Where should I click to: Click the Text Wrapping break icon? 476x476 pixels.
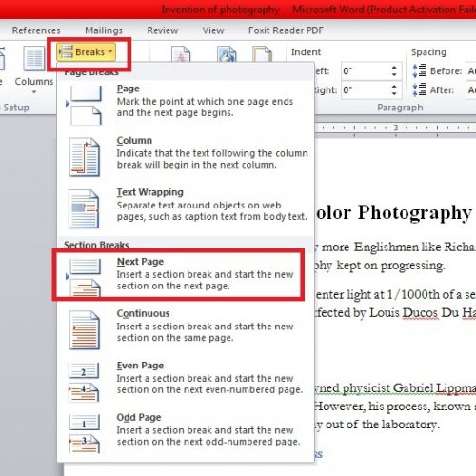[84, 208]
